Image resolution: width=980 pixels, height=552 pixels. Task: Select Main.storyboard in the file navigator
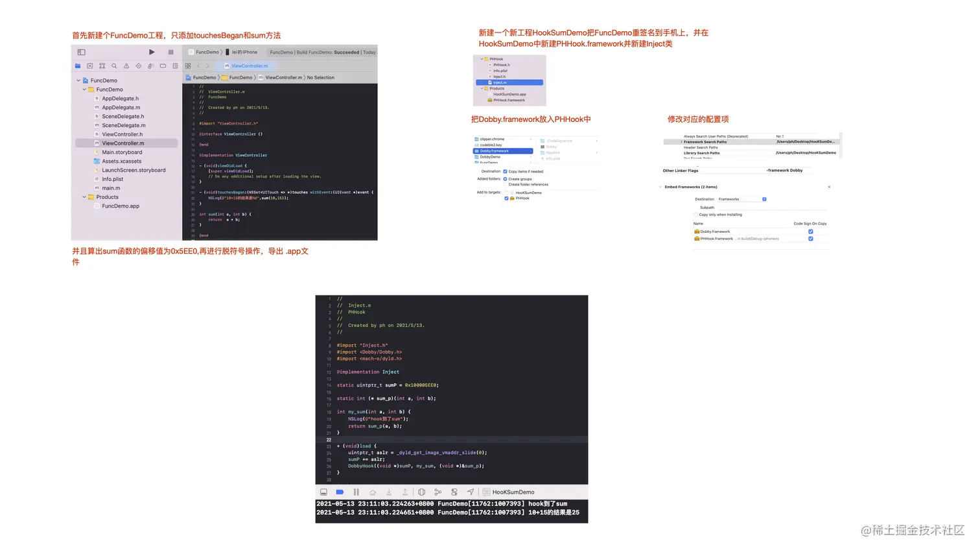point(121,152)
